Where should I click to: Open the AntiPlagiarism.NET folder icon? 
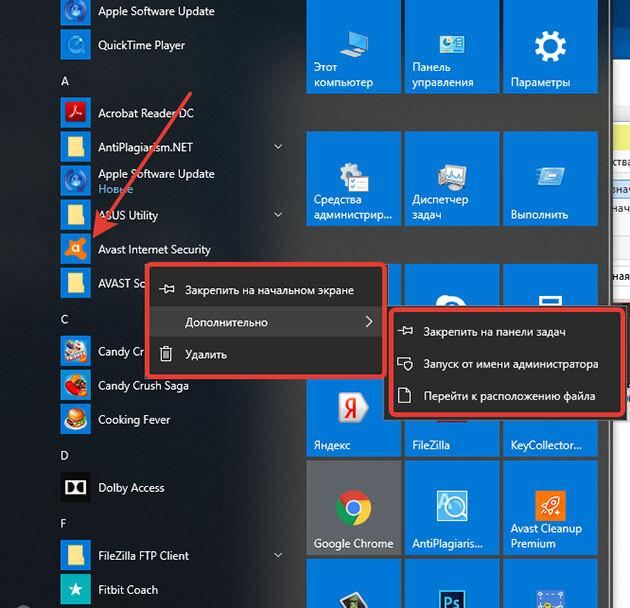[76, 147]
